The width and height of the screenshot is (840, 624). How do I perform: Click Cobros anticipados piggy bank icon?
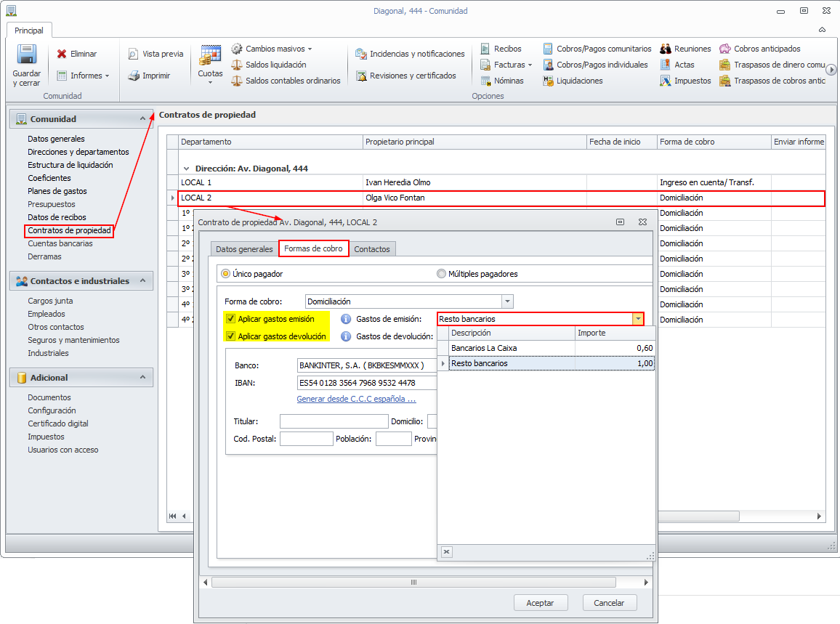(724, 49)
